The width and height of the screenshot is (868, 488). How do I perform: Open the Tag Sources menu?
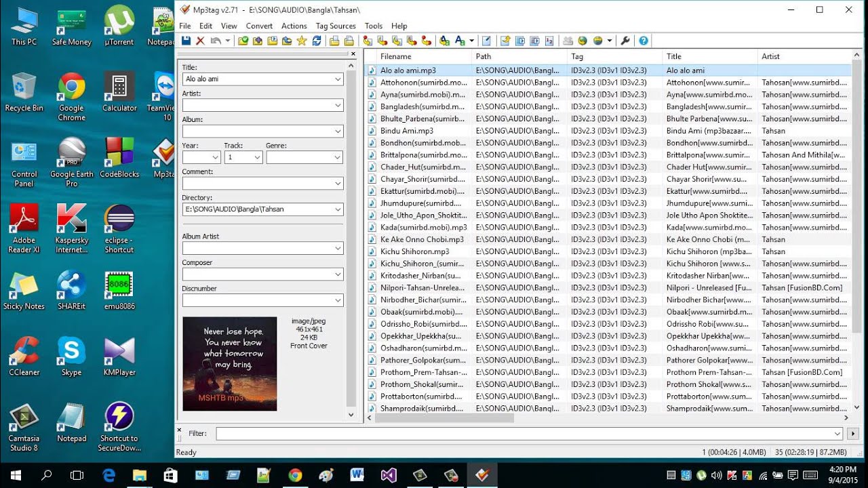coord(336,26)
